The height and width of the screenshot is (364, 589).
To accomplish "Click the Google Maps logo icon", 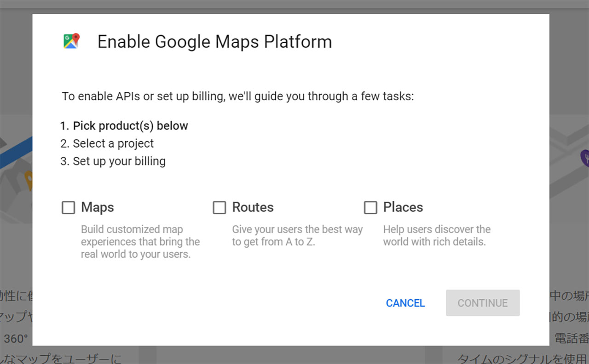I will 71,41.
